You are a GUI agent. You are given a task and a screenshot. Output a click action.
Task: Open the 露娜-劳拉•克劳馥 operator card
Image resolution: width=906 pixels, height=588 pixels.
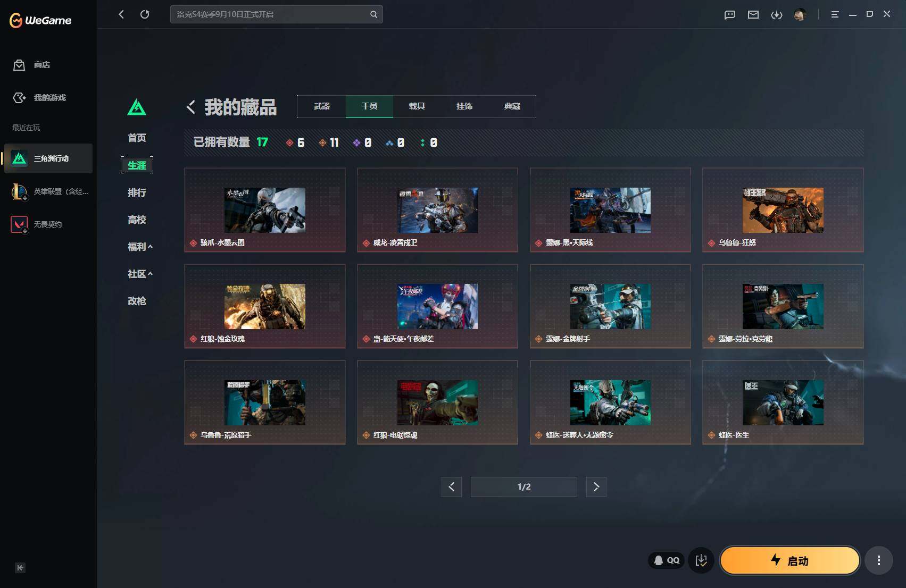[783, 306]
